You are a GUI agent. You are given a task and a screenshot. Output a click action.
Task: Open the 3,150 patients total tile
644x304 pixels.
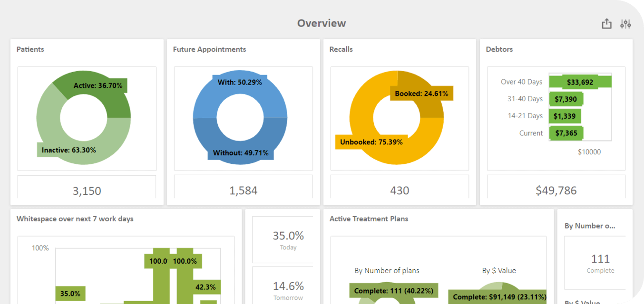87,187
